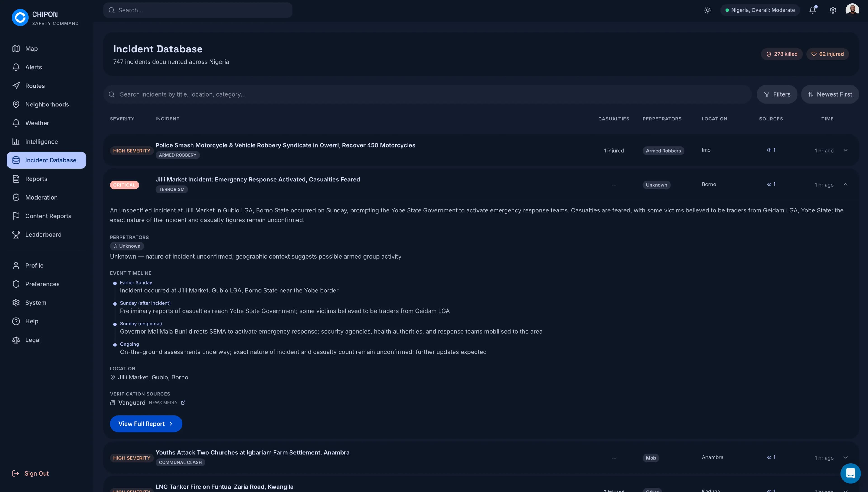Screen dimensions: 868x492
Task: Open notifications bell
Action: coord(812,10)
